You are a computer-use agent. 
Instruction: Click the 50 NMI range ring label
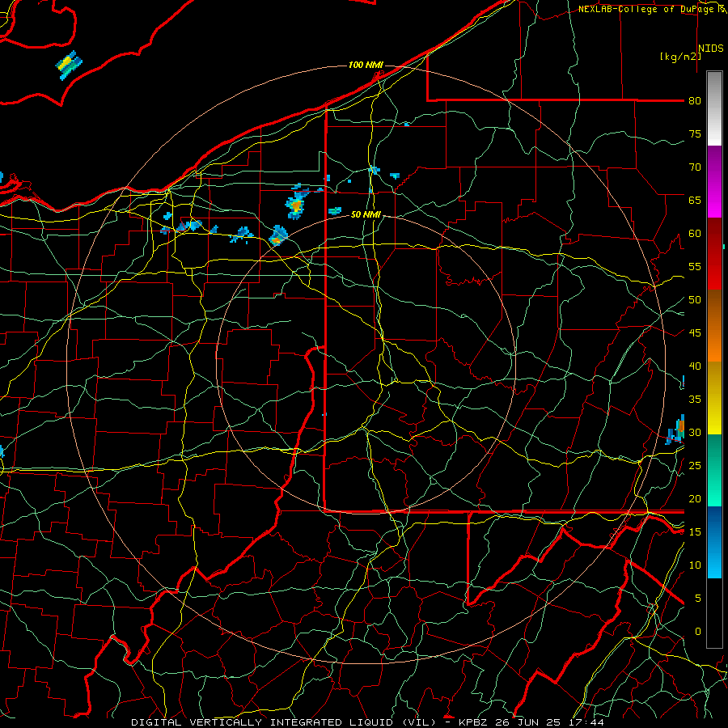click(366, 214)
